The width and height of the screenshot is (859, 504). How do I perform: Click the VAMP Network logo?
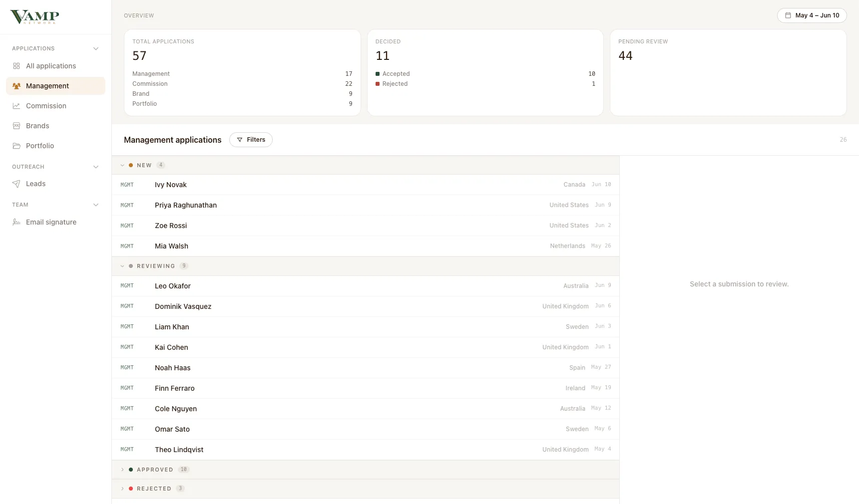(34, 17)
